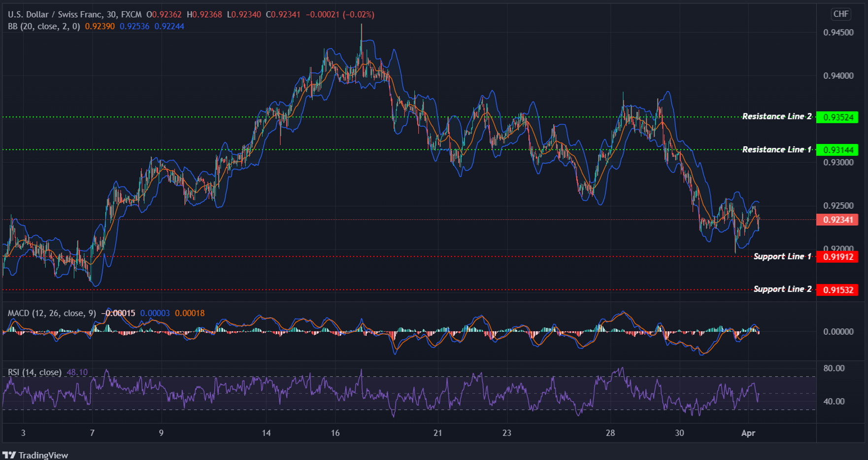Click the RSI value 48.10
This screenshot has height=460, width=868.
(x=76, y=372)
